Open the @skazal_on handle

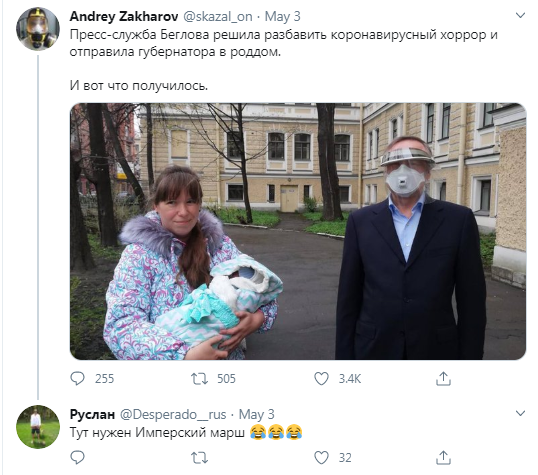(218, 16)
